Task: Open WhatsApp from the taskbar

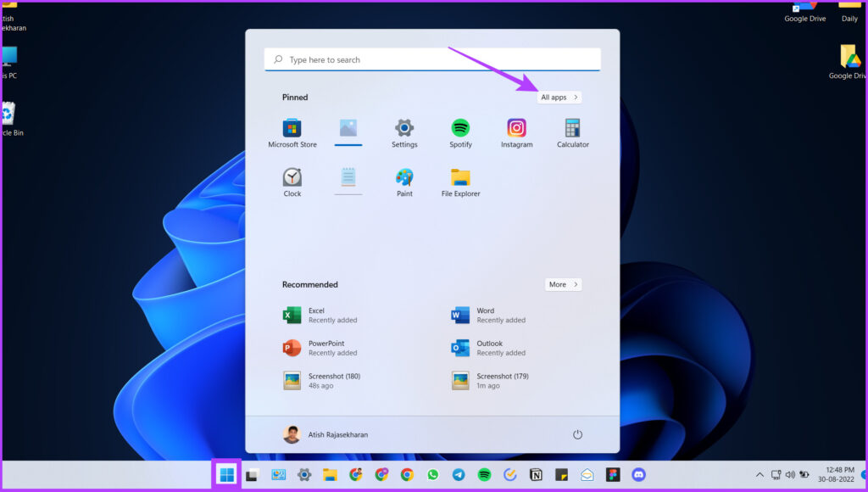Action: click(433, 475)
